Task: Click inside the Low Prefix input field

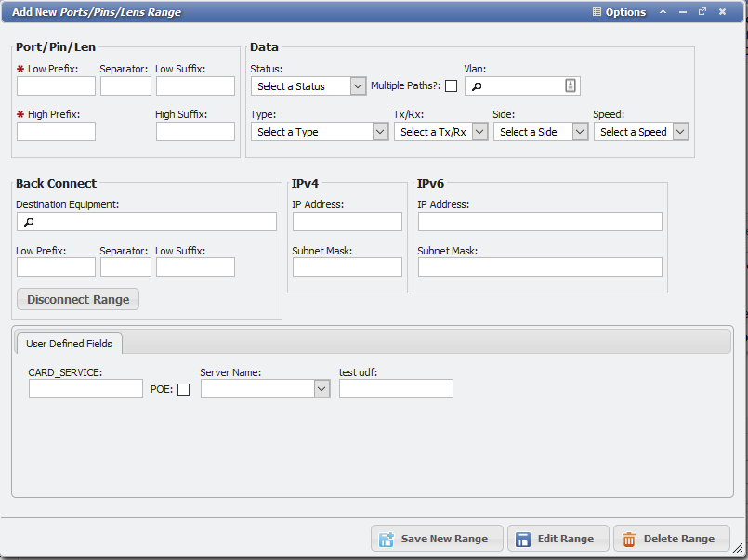Action: pyautogui.click(x=55, y=85)
